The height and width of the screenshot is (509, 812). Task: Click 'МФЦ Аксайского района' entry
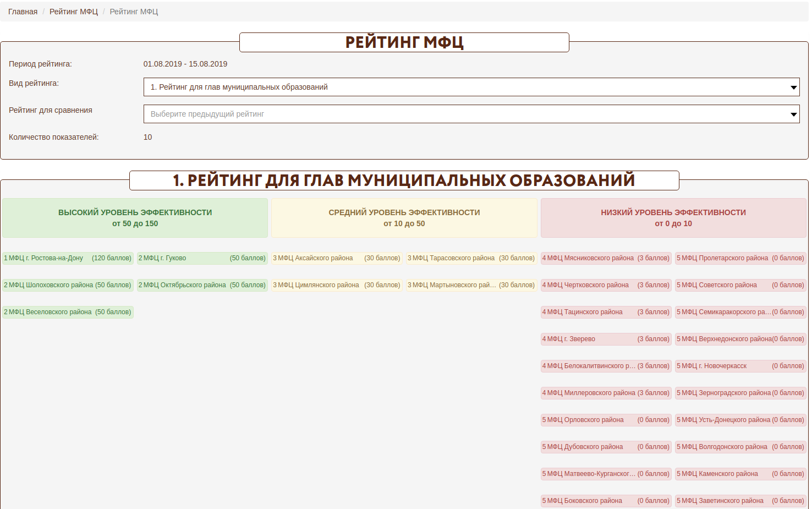click(x=336, y=258)
